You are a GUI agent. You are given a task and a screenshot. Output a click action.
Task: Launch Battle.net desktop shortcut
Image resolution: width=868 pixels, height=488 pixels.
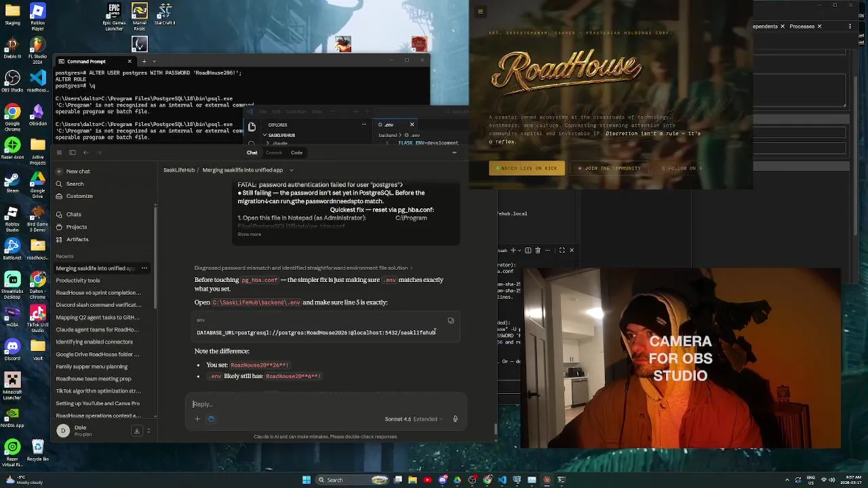12,249
